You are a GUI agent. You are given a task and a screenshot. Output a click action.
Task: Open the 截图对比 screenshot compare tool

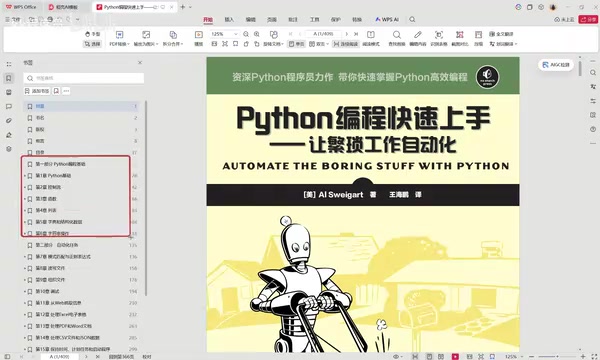460,39
